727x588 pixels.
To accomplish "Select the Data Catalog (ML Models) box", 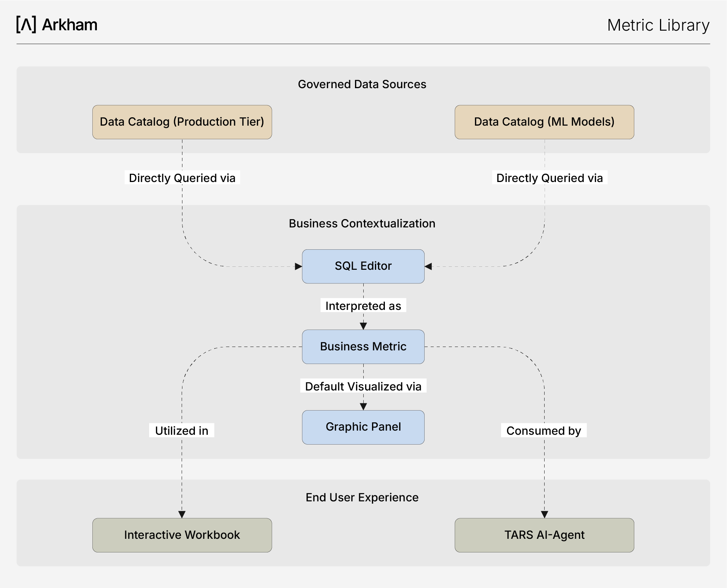I will (544, 122).
